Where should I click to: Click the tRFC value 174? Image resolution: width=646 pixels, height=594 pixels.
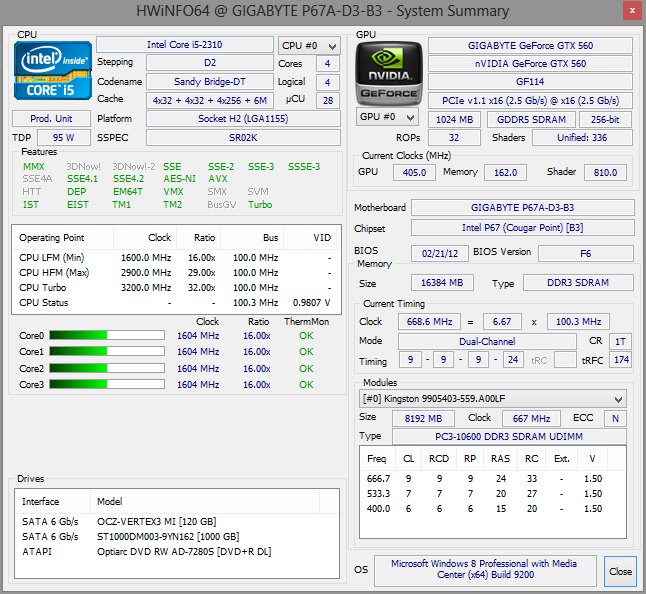click(x=621, y=360)
